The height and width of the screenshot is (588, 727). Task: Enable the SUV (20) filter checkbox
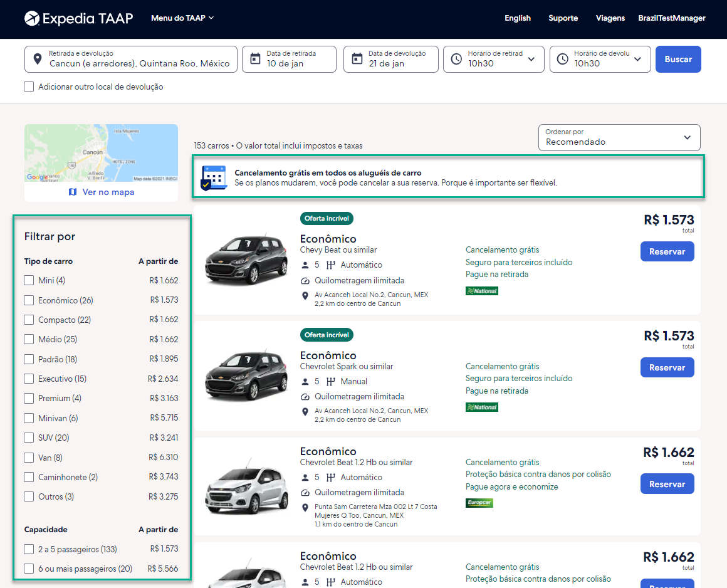29,438
